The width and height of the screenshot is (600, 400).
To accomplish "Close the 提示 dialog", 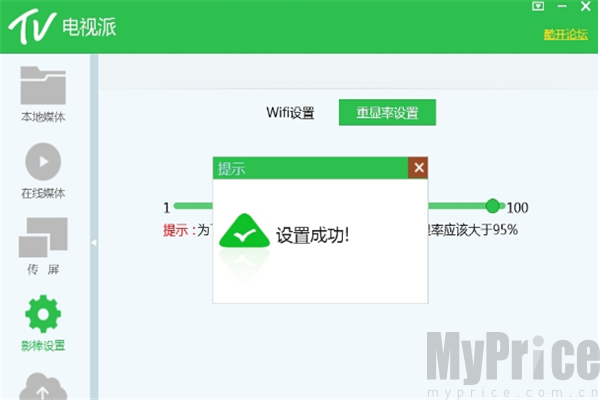I will point(418,168).
